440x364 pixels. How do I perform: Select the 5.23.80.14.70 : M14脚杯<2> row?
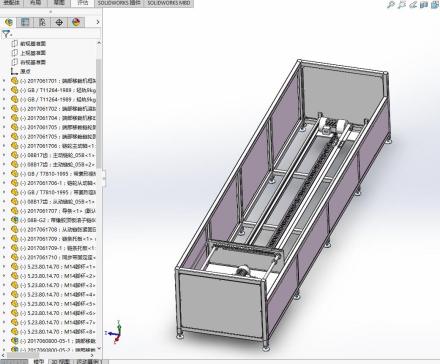(x=58, y=276)
